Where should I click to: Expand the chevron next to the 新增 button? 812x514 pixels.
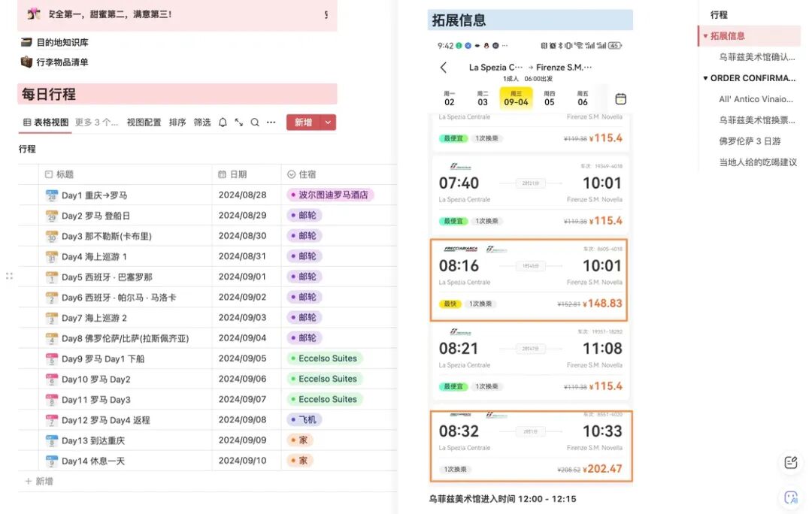(326, 122)
